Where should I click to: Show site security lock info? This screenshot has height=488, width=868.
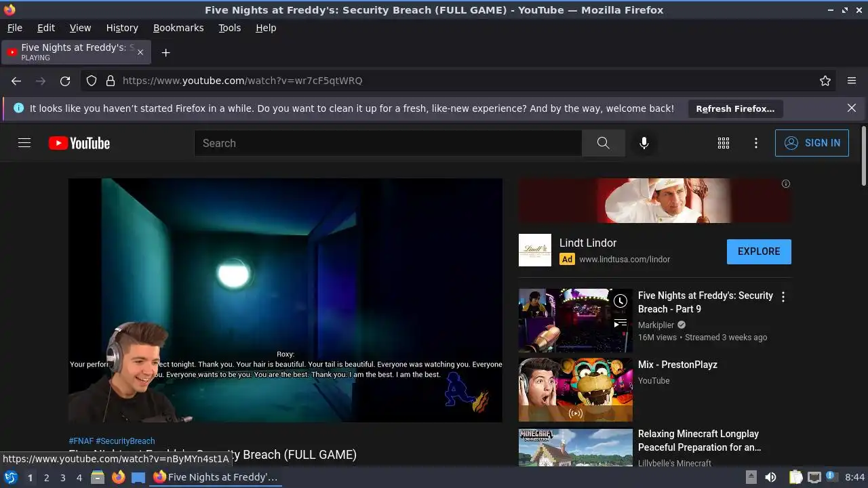[111, 81]
